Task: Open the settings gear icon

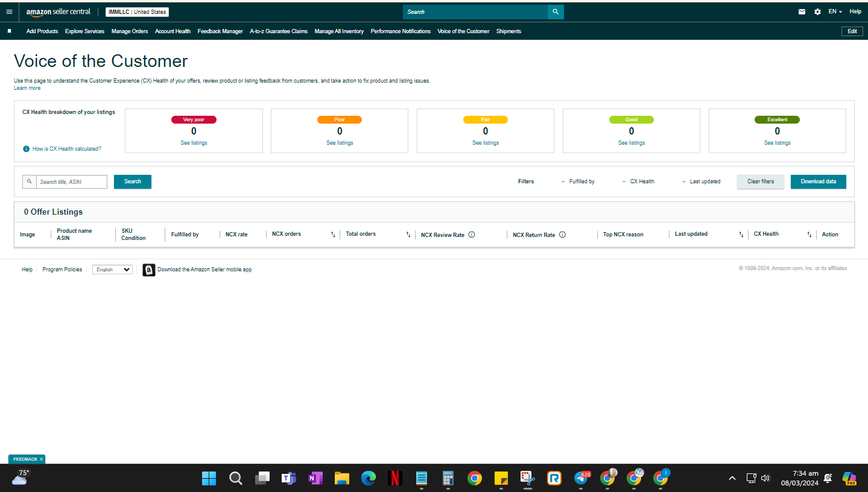Action: point(817,11)
